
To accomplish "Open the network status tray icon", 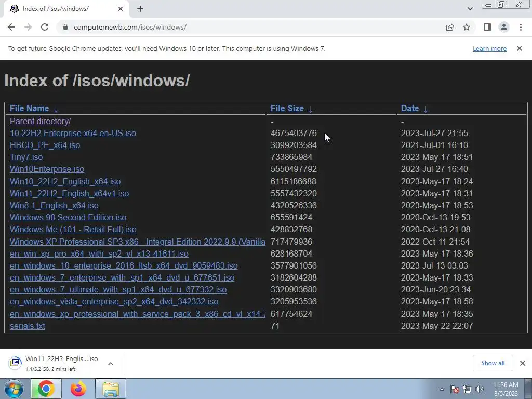I will (467, 389).
